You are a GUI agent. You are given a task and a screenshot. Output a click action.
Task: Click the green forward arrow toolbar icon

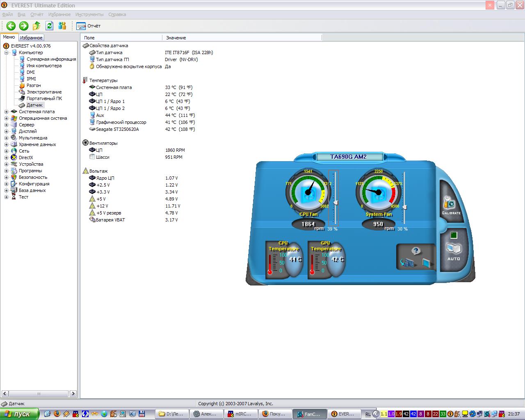[24, 26]
